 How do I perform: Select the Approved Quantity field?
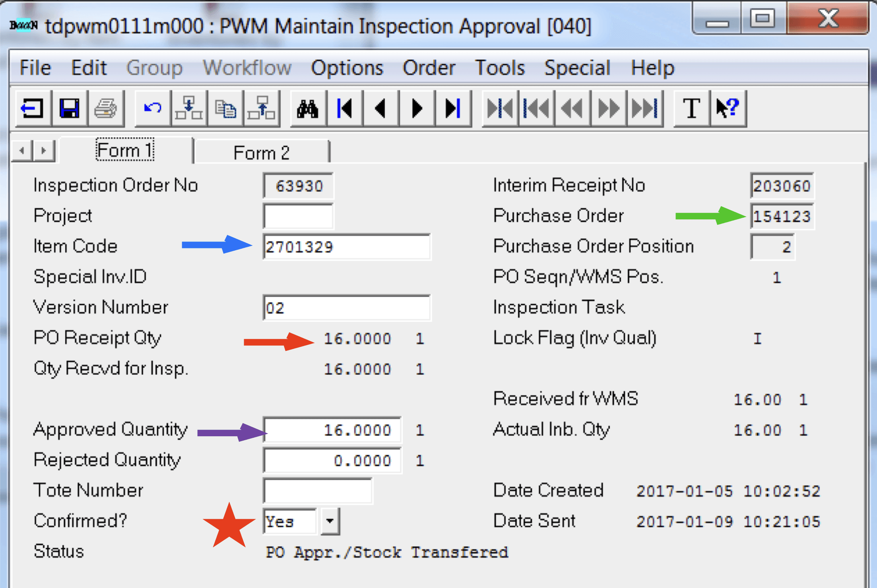[x=332, y=429]
